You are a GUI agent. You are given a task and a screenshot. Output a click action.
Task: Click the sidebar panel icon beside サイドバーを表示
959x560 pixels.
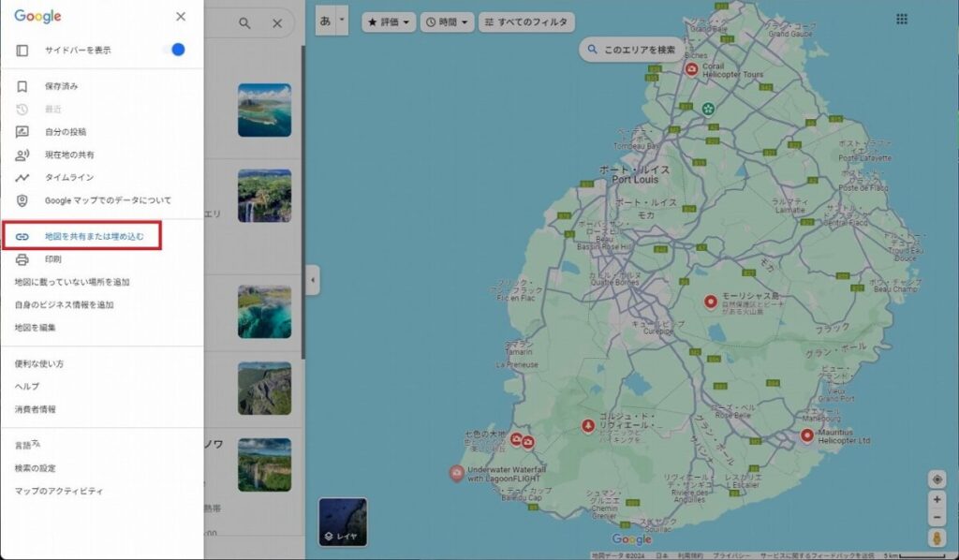[x=22, y=51]
